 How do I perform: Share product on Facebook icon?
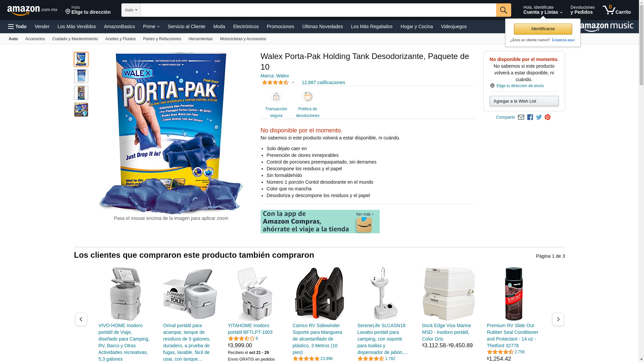530,117
